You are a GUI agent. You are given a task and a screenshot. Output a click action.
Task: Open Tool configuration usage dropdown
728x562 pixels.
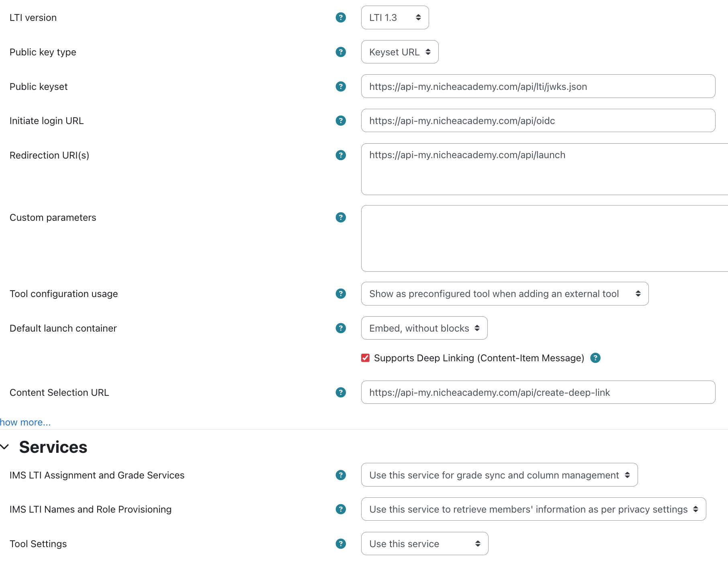click(504, 294)
